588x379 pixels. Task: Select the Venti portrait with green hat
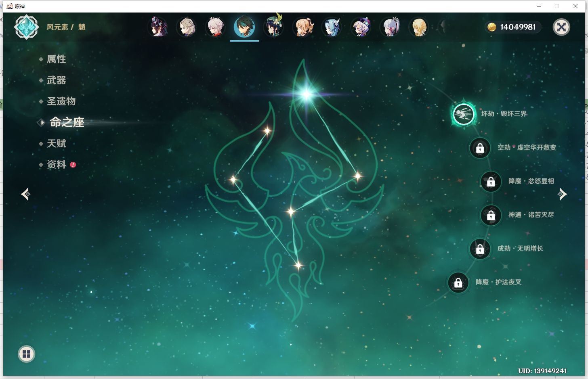pyautogui.click(x=273, y=26)
